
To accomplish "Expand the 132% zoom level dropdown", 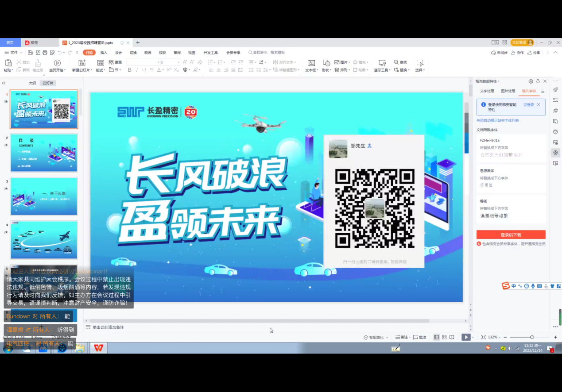I will pyautogui.click(x=493, y=337).
